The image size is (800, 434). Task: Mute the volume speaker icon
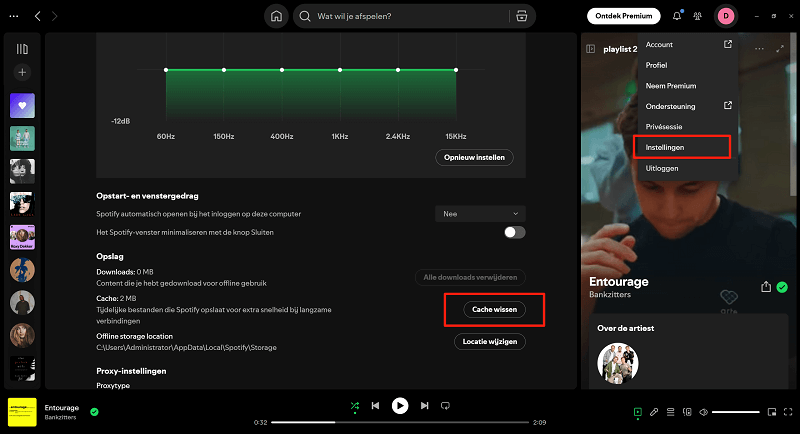coord(703,412)
